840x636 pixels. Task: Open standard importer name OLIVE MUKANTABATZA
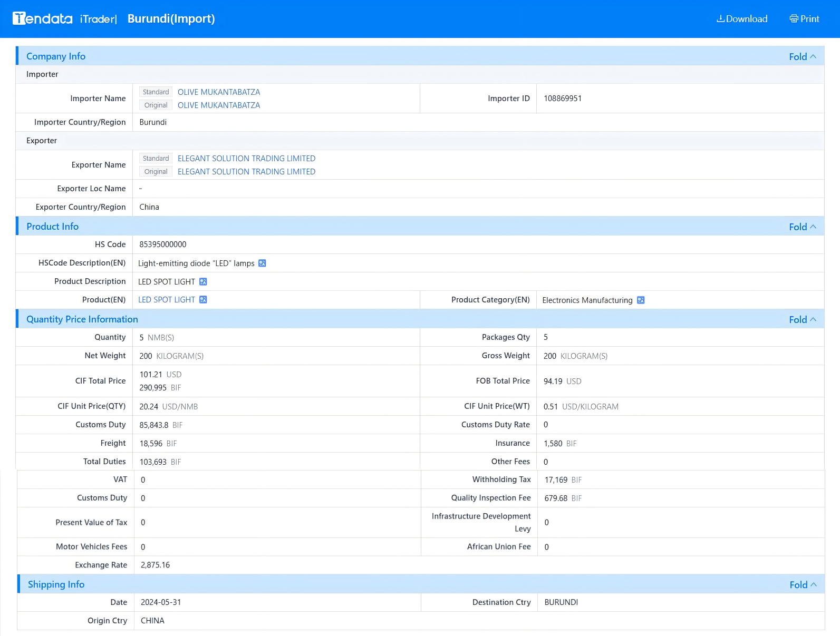click(219, 92)
